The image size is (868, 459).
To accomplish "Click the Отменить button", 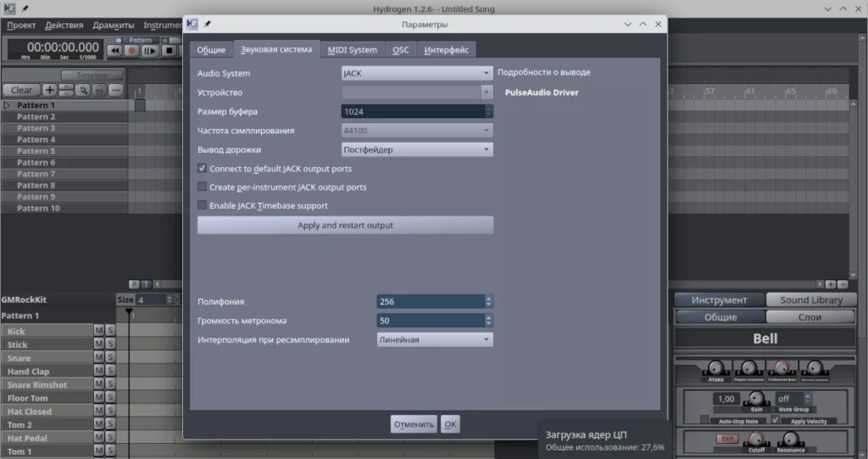I will tap(414, 424).
